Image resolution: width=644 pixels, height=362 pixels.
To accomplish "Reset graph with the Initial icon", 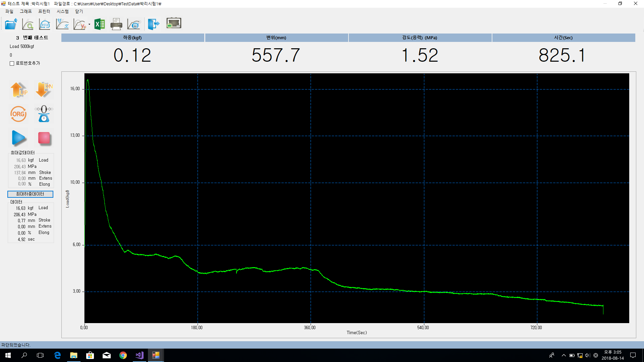I will point(45,24).
